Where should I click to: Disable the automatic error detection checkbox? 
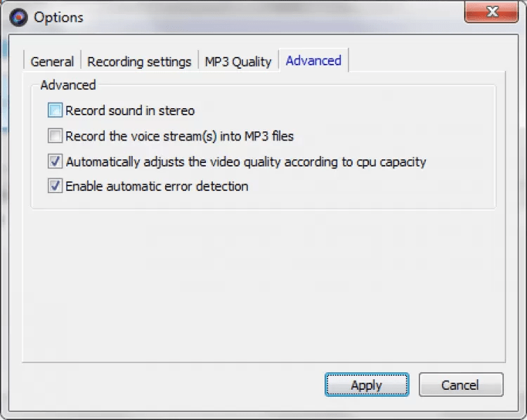tap(56, 186)
